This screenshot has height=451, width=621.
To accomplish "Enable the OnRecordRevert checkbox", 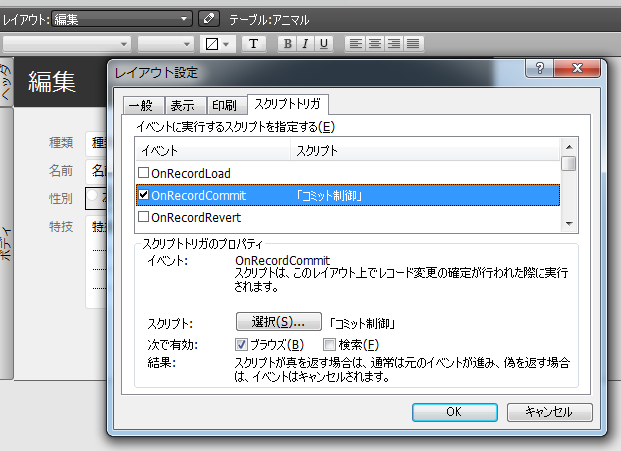I will point(143,217).
